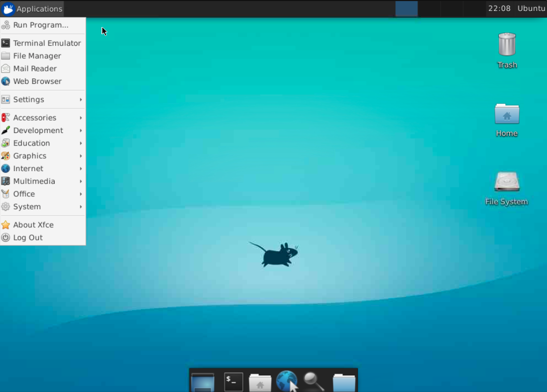
Task: Expand the Education category
Action: [x=43, y=143]
